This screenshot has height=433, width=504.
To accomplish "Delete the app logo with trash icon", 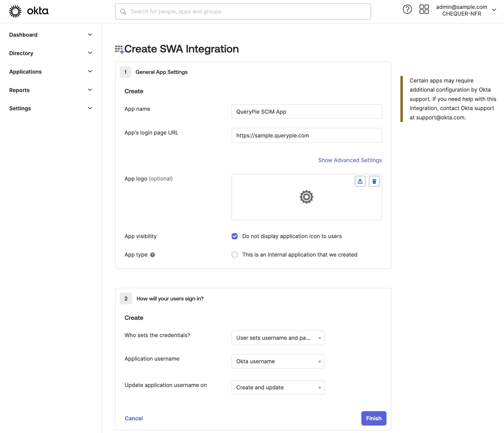I will click(x=374, y=181).
